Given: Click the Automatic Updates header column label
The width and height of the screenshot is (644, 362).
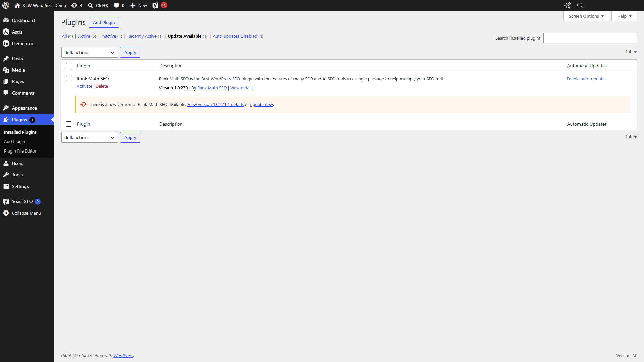Looking at the screenshot, I should pyautogui.click(x=587, y=66).
